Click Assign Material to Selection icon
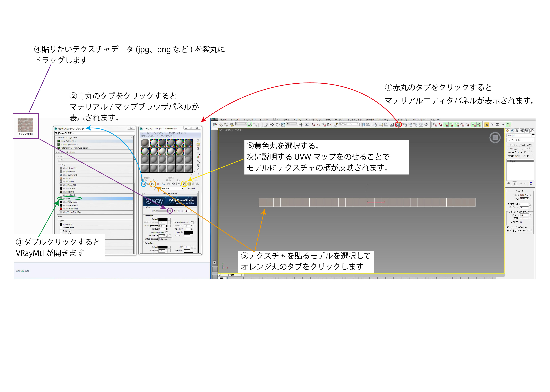Image resolution: width=550 pixels, height=392 pixels. coord(153,184)
